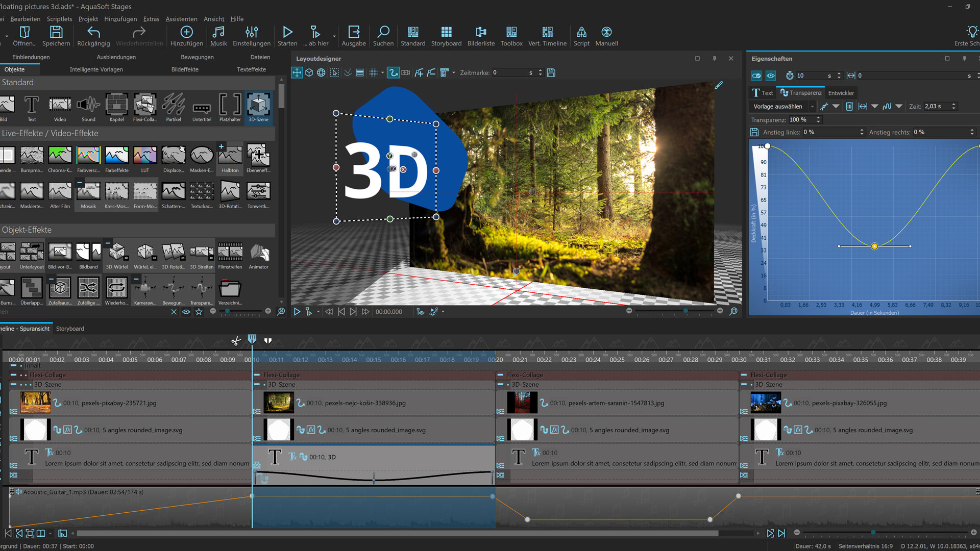Image resolution: width=980 pixels, height=551 pixels.
Task: Open the Assistenten menu
Action: point(181,19)
